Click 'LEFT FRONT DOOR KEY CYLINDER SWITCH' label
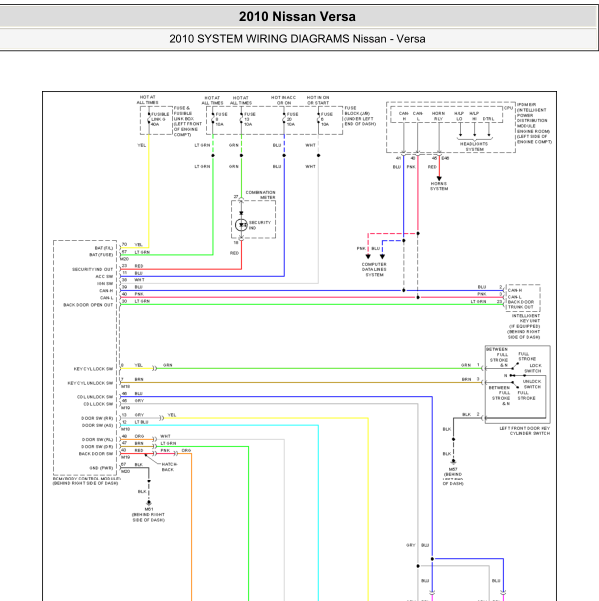The width and height of the screenshot is (599, 601). coord(525,430)
